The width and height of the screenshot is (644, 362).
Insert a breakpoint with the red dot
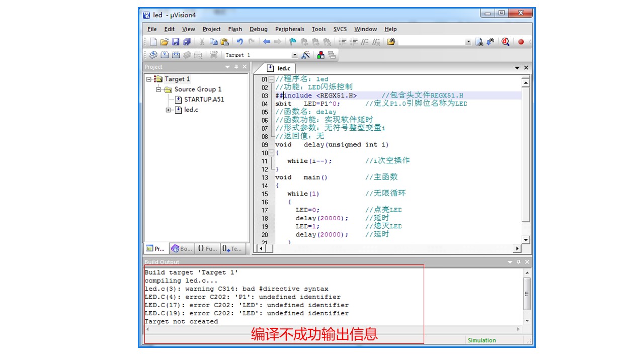521,42
